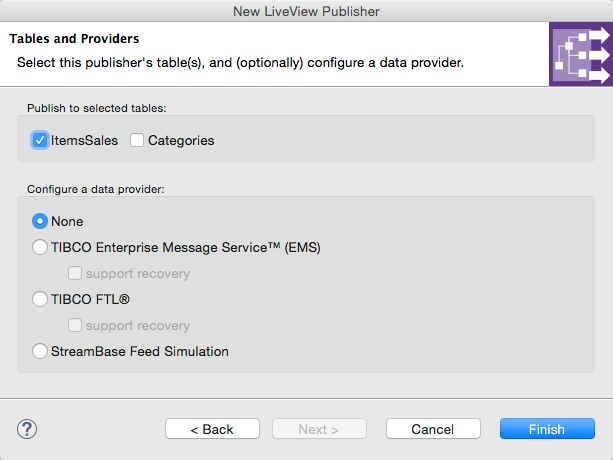Click Finish to create the publisher
Screen dimensions: 613x460
pyautogui.click(x=547, y=429)
